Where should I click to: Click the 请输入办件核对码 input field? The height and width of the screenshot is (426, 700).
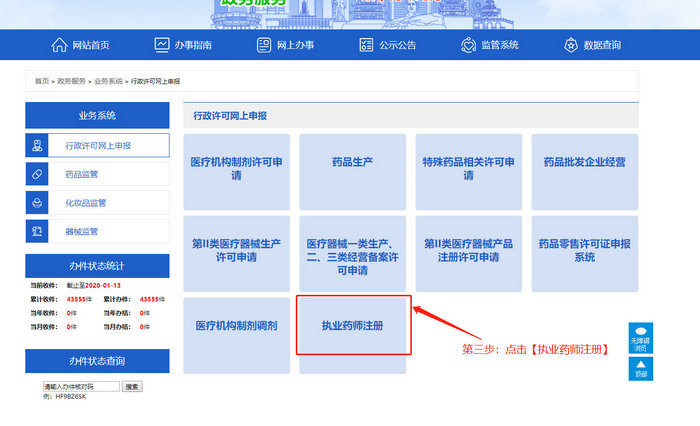coord(80,386)
